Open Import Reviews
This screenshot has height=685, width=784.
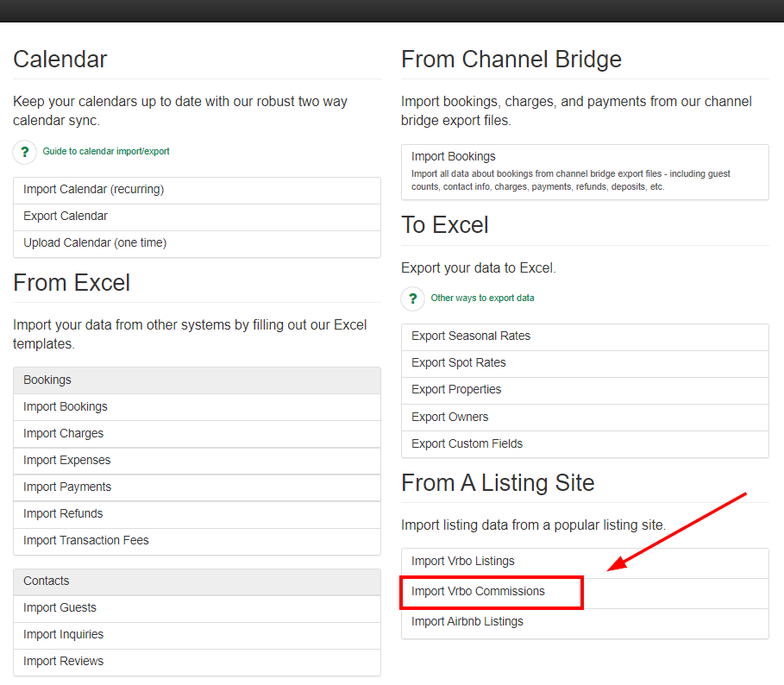[63, 662]
